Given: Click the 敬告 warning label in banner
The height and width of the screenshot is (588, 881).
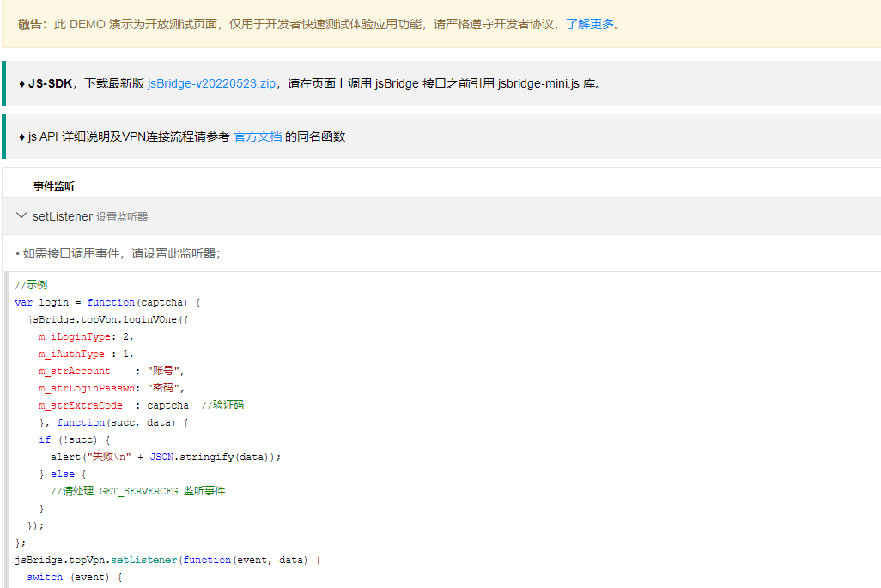Looking at the screenshot, I should click(33, 24).
